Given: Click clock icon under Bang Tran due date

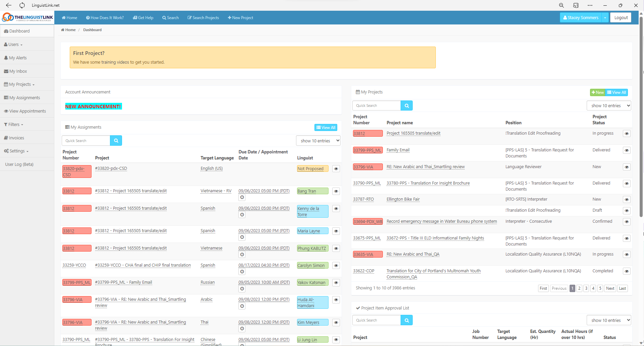Looking at the screenshot, I should pyautogui.click(x=242, y=197).
